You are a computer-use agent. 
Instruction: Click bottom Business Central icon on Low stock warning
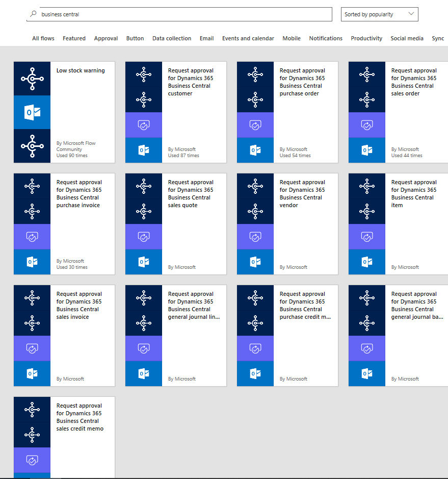pyautogui.click(x=32, y=146)
